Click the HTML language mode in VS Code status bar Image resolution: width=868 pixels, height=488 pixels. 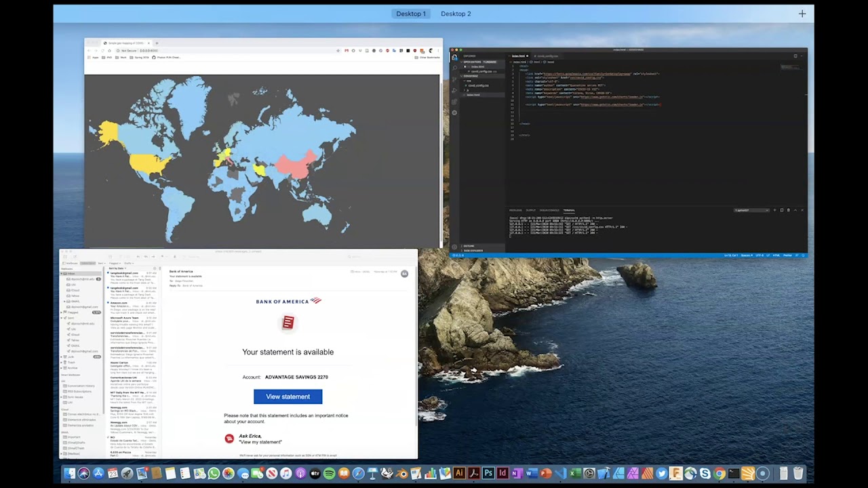pyautogui.click(x=776, y=256)
